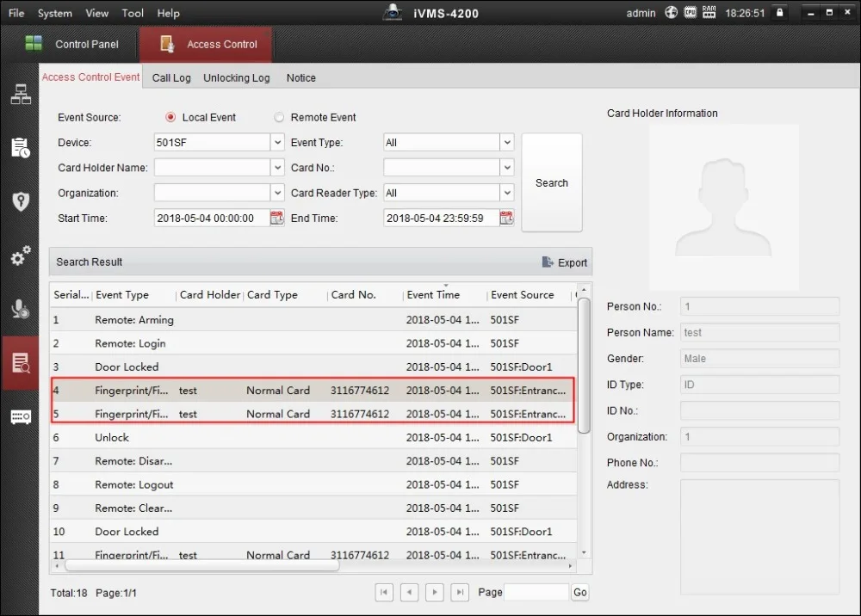Go to last page of results
Viewport: 861px width, 616px height.
[460, 592]
